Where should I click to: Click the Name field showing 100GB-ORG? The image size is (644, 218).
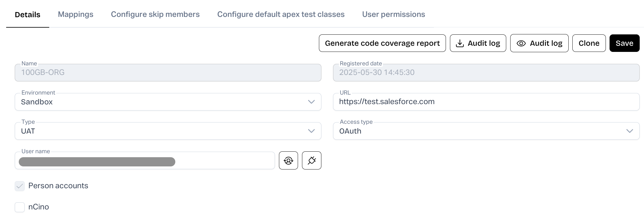click(x=168, y=73)
